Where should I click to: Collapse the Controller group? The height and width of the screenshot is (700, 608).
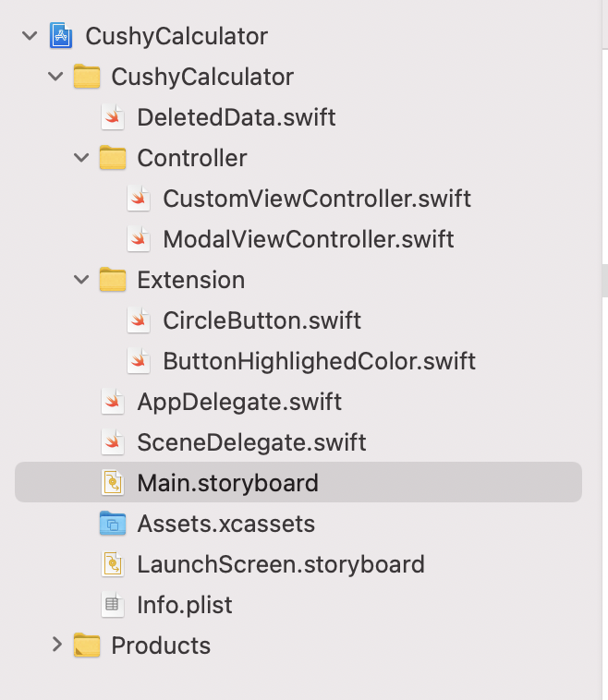(x=81, y=158)
